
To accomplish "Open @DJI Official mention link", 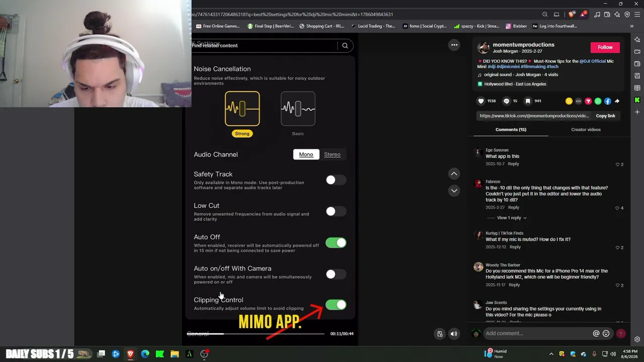I will tap(592, 61).
